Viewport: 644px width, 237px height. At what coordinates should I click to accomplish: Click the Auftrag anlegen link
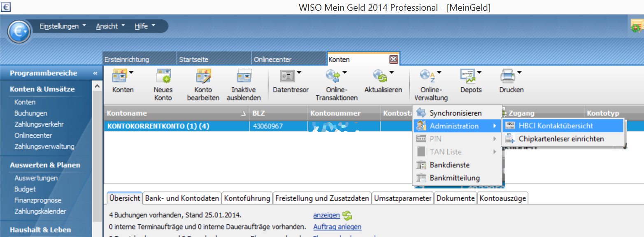[x=337, y=227]
